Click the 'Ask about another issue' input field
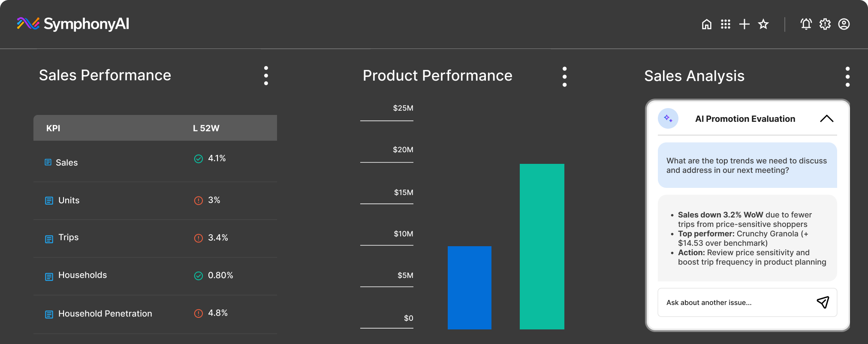This screenshot has width=868, height=344. 733,302
